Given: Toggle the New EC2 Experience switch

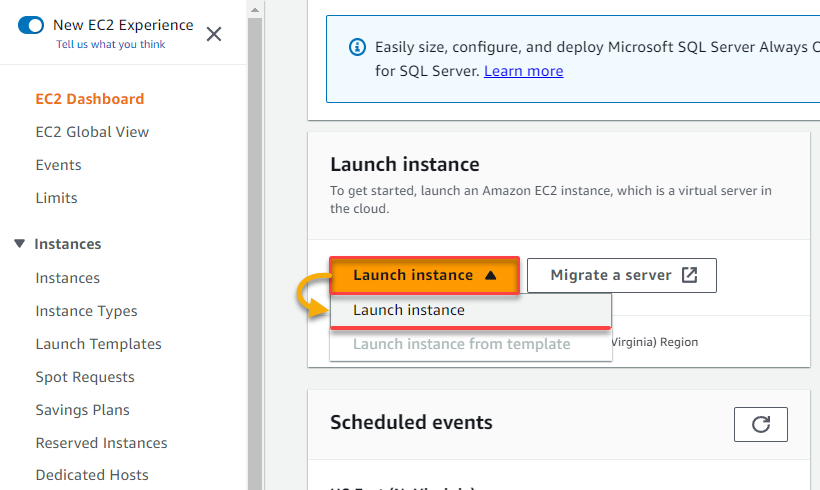Looking at the screenshot, I should click(31, 25).
